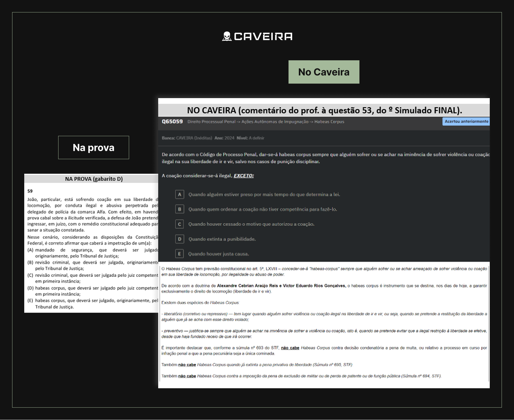This screenshot has width=514, height=420.
Task: Select answer option A box
Action: point(180,194)
